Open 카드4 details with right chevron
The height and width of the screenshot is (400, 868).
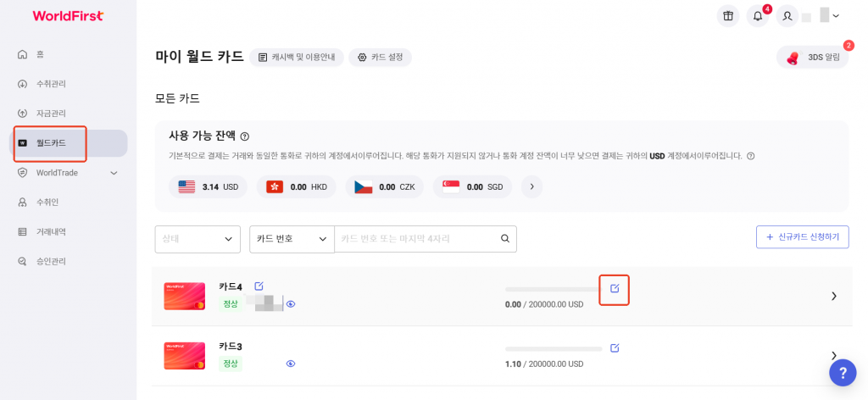click(x=834, y=296)
